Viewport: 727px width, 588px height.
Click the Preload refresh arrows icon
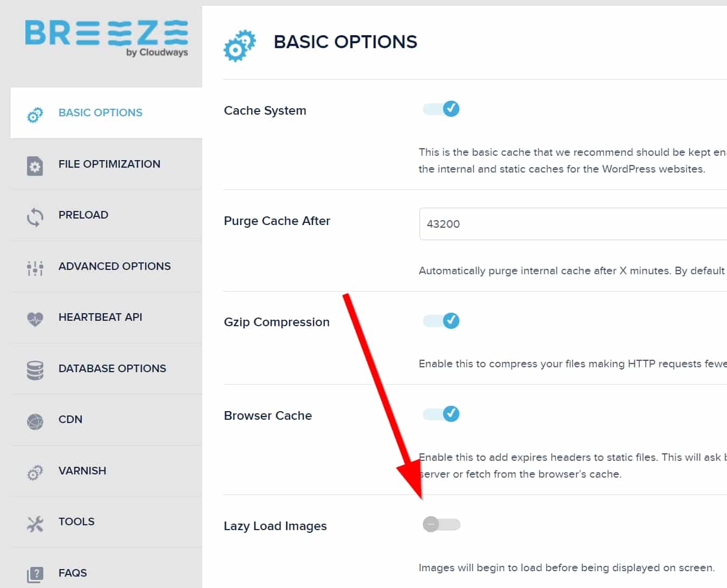coord(35,217)
